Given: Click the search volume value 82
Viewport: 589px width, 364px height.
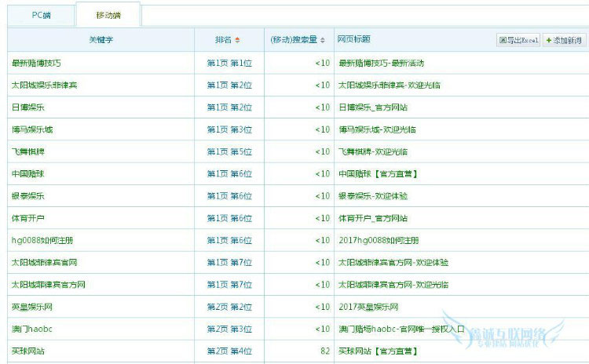Looking at the screenshot, I should [324, 351].
